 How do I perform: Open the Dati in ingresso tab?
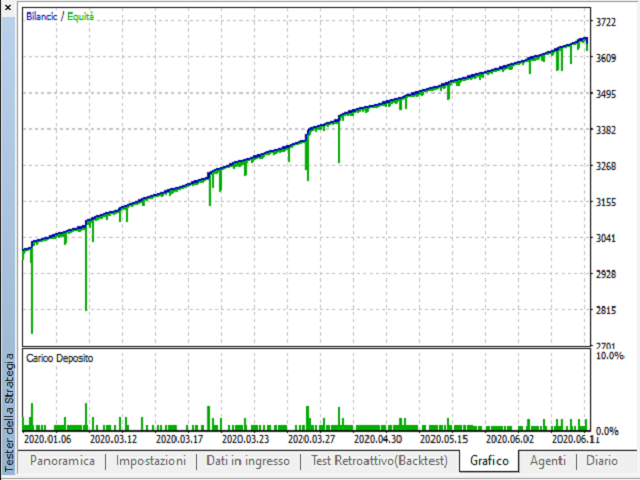(x=248, y=461)
